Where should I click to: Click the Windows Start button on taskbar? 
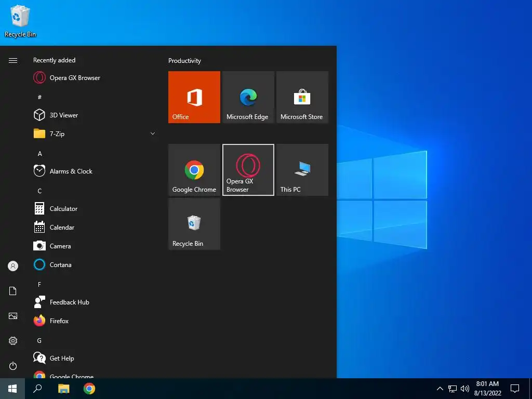[x=12, y=389]
